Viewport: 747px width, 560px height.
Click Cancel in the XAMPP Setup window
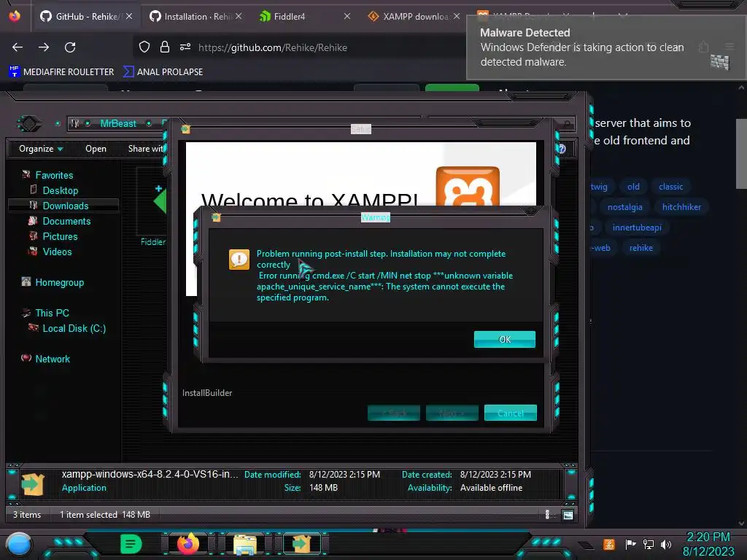[x=510, y=413]
